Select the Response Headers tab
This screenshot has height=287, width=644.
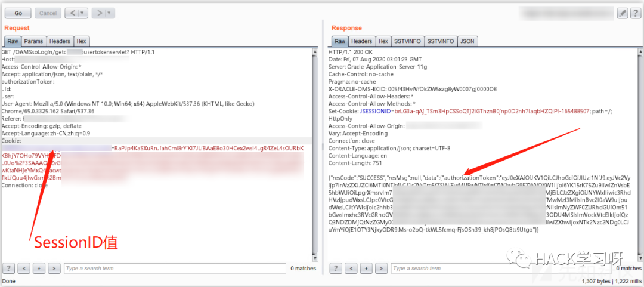361,41
